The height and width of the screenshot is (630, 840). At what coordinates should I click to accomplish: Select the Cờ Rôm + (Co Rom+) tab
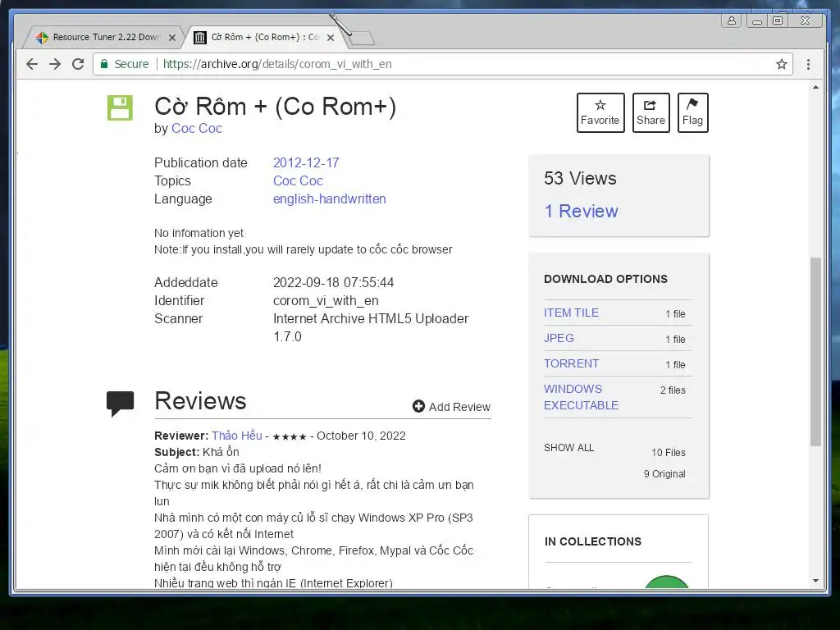click(x=265, y=37)
